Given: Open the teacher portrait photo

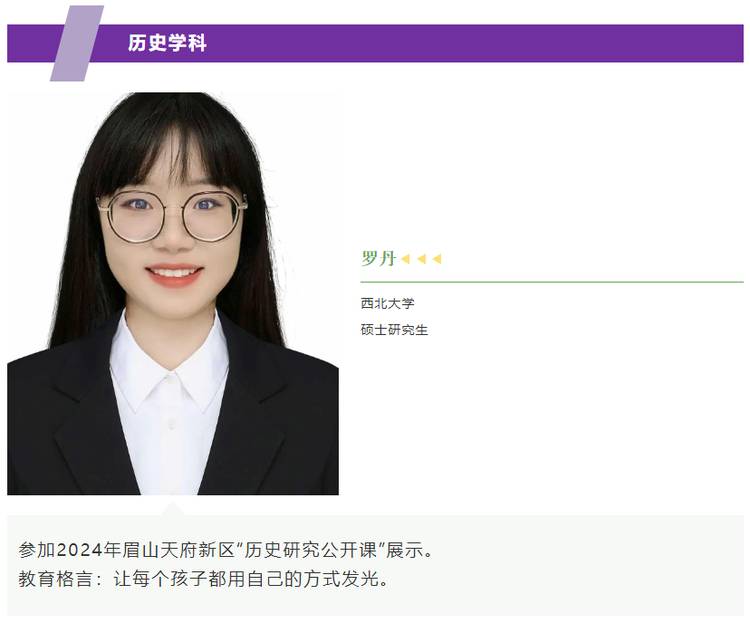Looking at the screenshot, I should (x=173, y=293).
